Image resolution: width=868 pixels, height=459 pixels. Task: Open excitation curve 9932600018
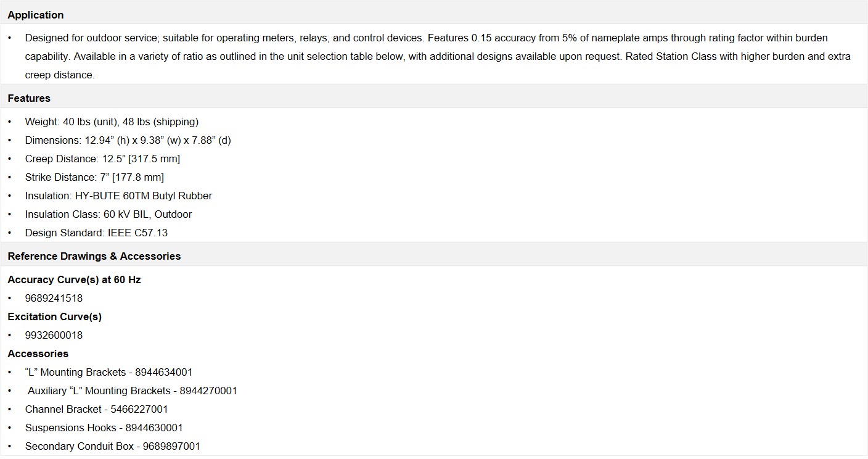[x=54, y=335]
